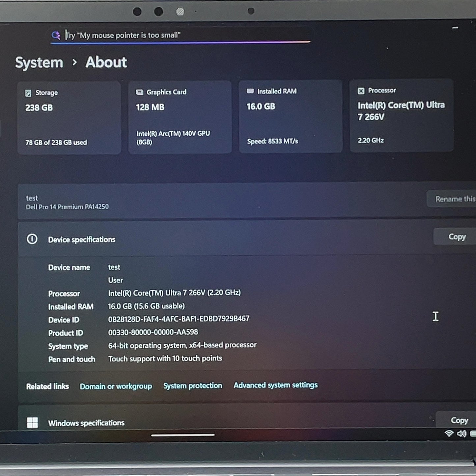The width and height of the screenshot is (476, 476).
Task: Open the 16.0 GB Installed RAM card
Action: pyautogui.click(x=291, y=116)
